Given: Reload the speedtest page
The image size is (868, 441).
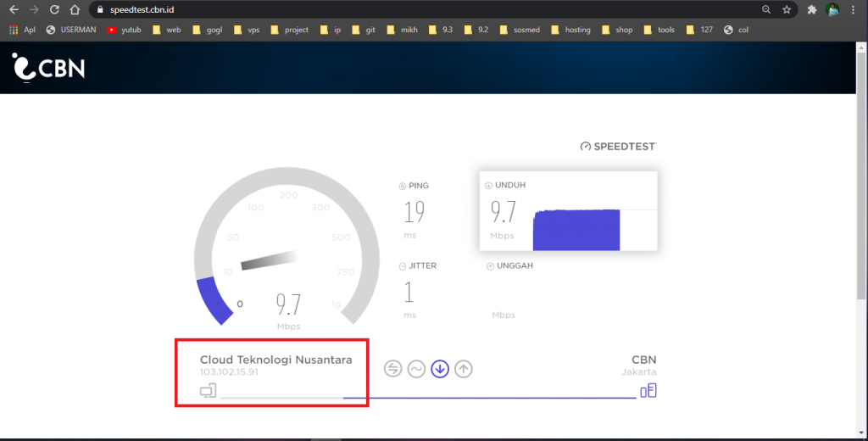Looking at the screenshot, I should point(54,10).
